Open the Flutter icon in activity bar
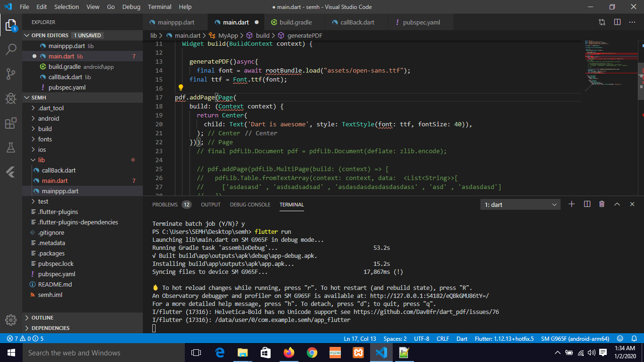The height and width of the screenshot is (362, 644). point(11,172)
